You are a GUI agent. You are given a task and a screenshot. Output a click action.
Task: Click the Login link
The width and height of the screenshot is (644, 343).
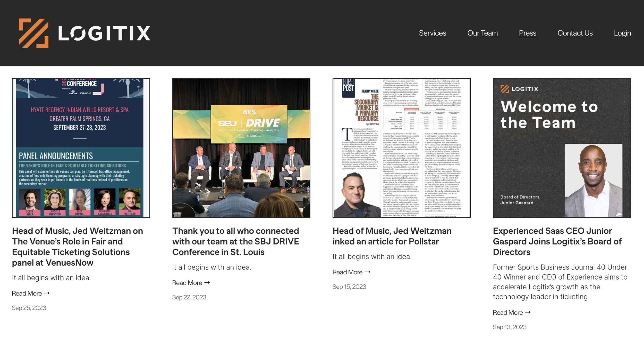coord(622,33)
